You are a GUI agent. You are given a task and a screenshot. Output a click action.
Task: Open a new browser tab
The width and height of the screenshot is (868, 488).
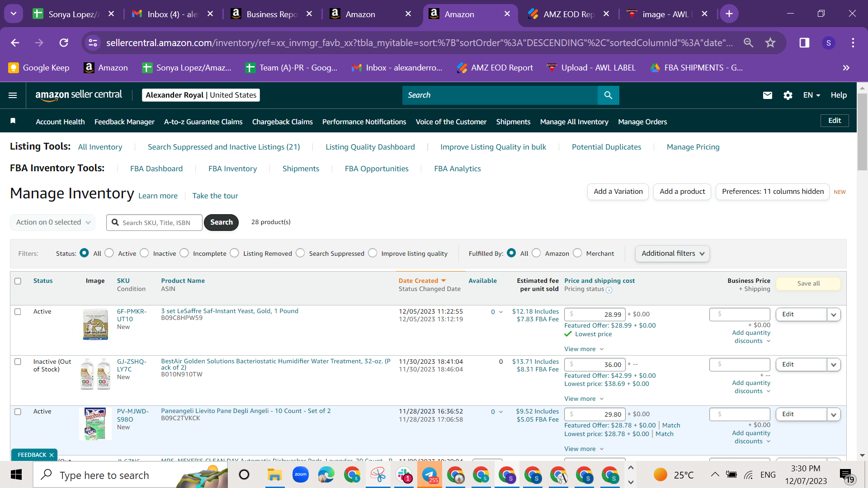pyautogui.click(x=729, y=14)
